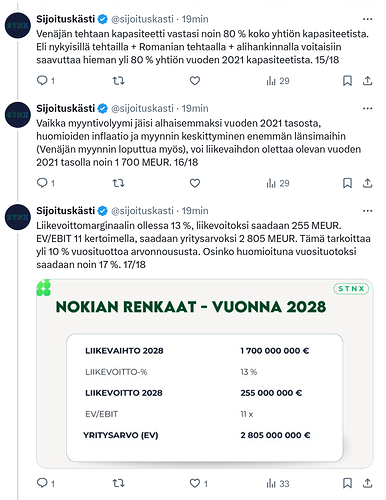This screenshot has width=386, height=500.
Task: Open the @sijoituskasti handle on the first tweet
Action: 142,19
